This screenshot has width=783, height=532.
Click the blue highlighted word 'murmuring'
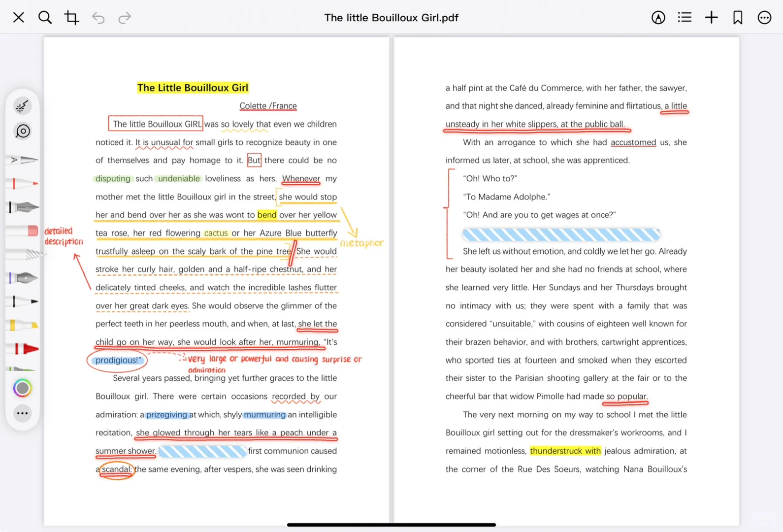click(264, 415)
